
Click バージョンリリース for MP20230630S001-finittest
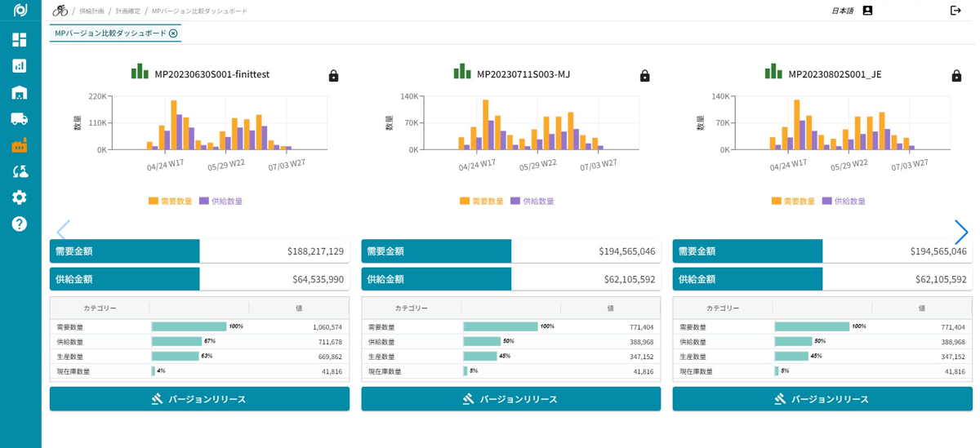pyautogui.click(x=199, y=399)
